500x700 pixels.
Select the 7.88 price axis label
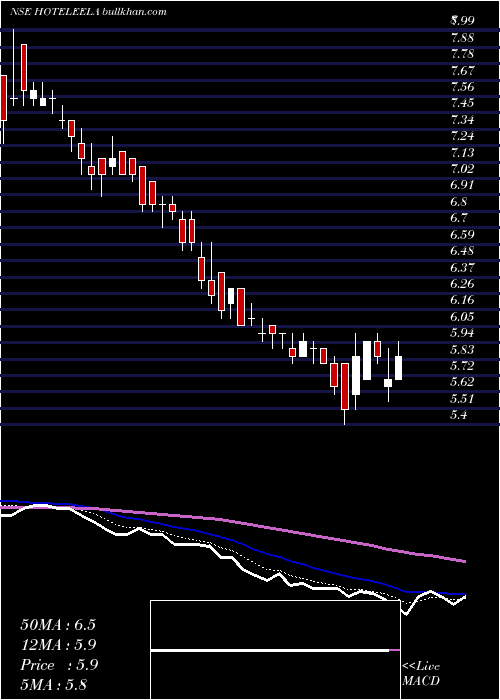[x=462, y=38]
